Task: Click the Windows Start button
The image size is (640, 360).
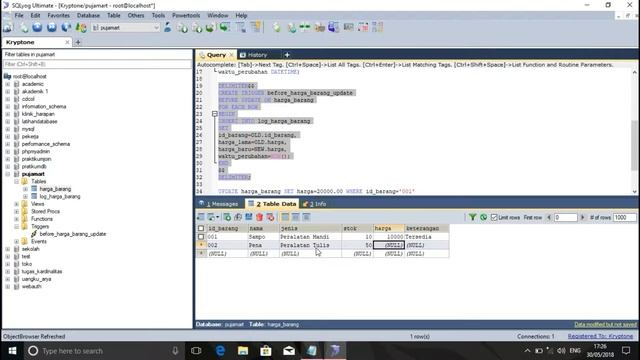Action: pyautogui.click(x=12, y=351)
